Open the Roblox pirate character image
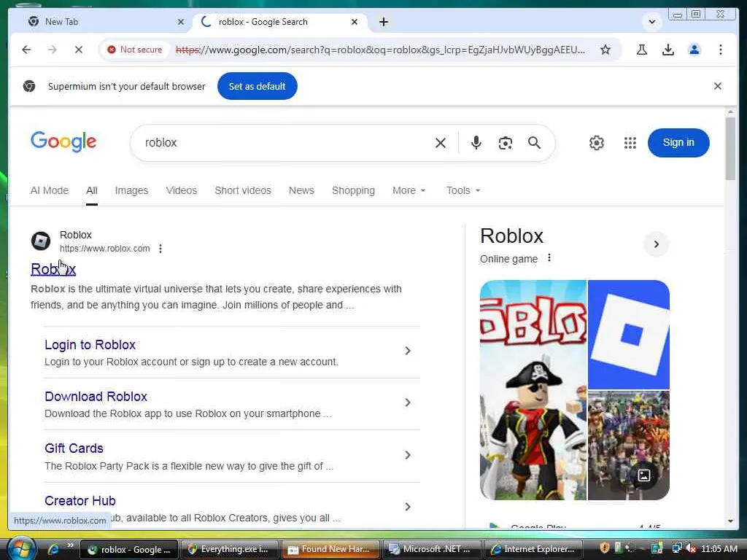 pos(533,390)
